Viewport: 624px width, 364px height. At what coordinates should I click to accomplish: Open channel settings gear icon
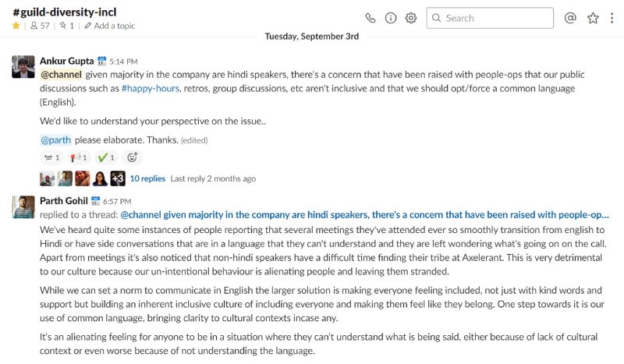point(411,18)
